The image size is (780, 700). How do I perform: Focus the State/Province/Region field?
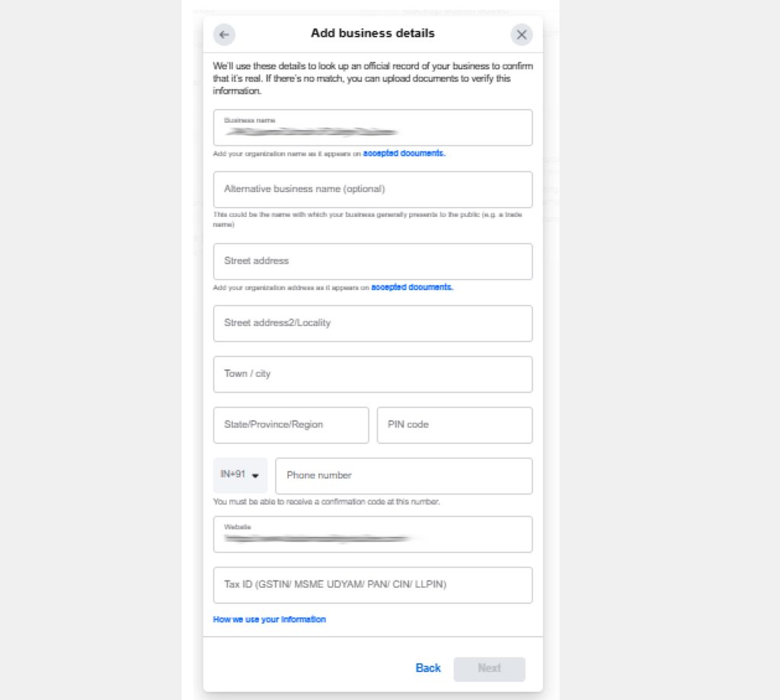click(291, 425)
